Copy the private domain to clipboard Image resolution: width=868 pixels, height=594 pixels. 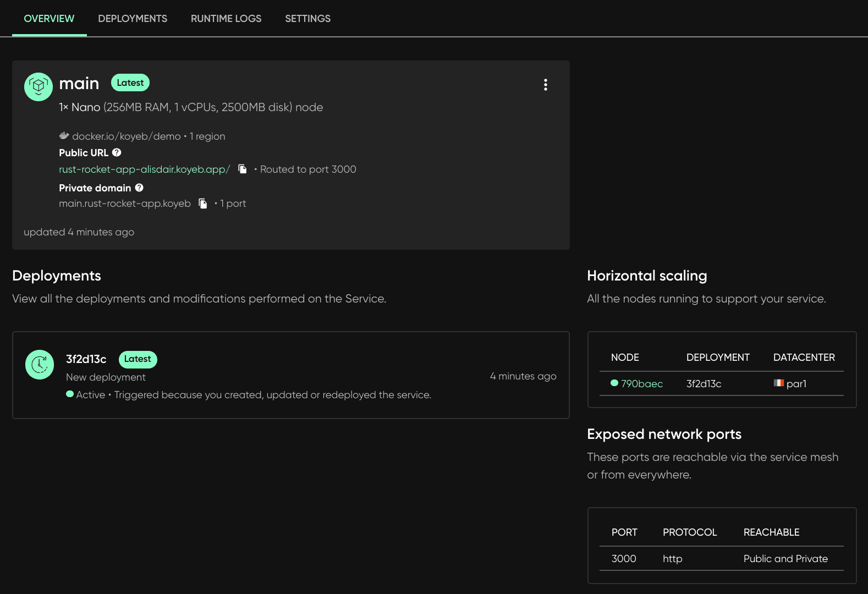(202, 204)
